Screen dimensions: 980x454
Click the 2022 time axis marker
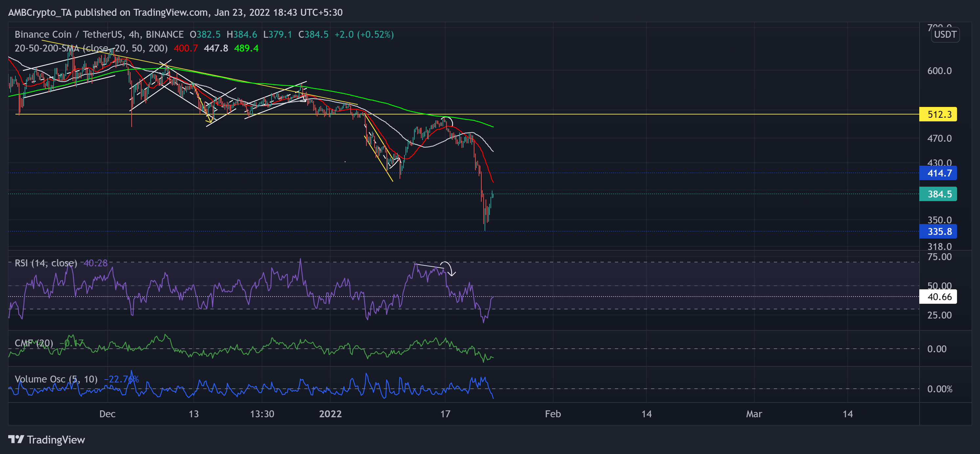[331, 414]
